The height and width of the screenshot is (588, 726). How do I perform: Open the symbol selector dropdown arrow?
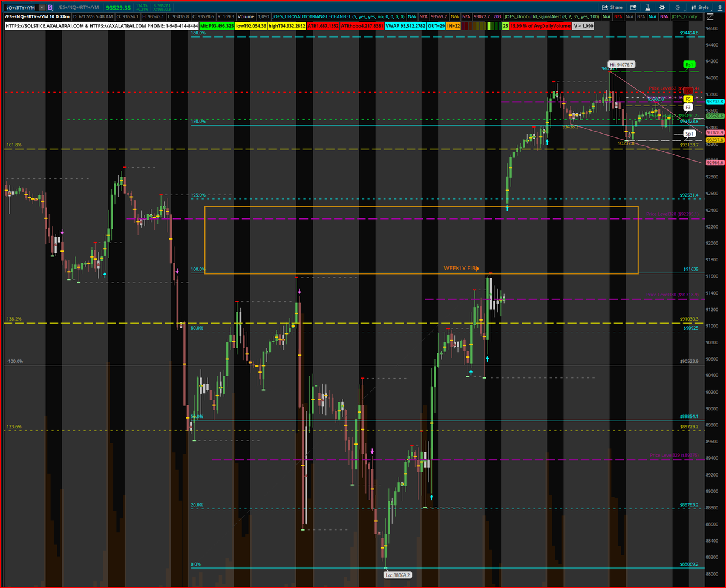(x=42, y=8)
